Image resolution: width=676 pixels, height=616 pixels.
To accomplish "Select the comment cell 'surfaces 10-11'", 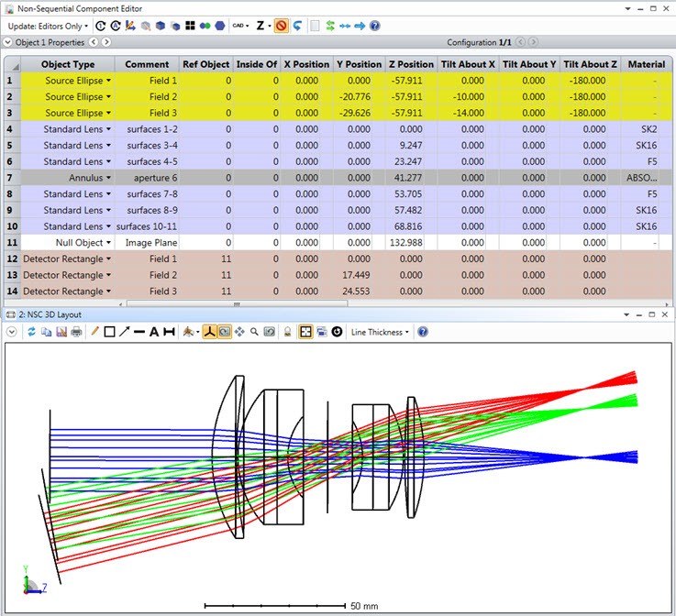I will tap(147, 226).
